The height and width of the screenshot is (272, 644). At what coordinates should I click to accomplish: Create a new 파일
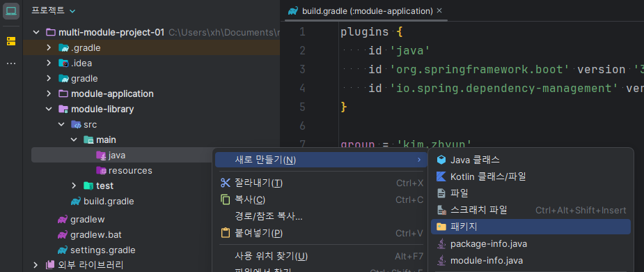(531, 193)
